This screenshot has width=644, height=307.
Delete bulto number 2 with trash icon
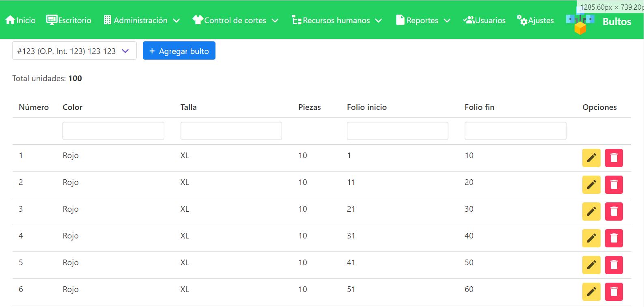pos(614,185)
